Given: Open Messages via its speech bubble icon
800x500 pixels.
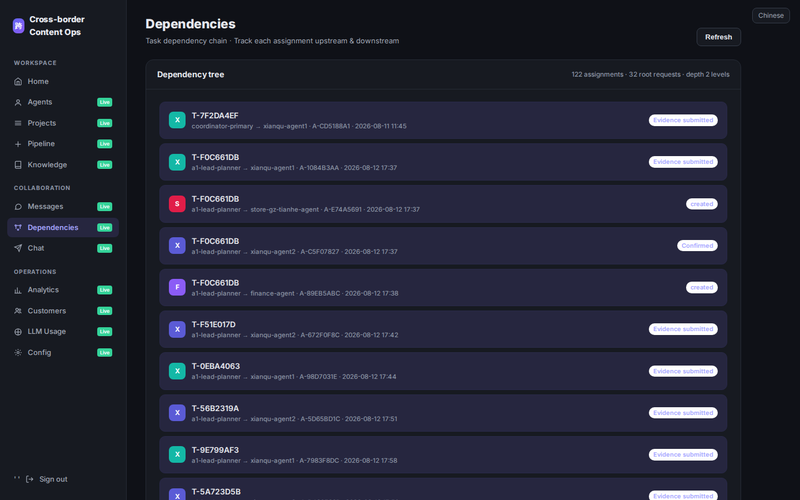Looking at the screenshot, I should point(18,207).
